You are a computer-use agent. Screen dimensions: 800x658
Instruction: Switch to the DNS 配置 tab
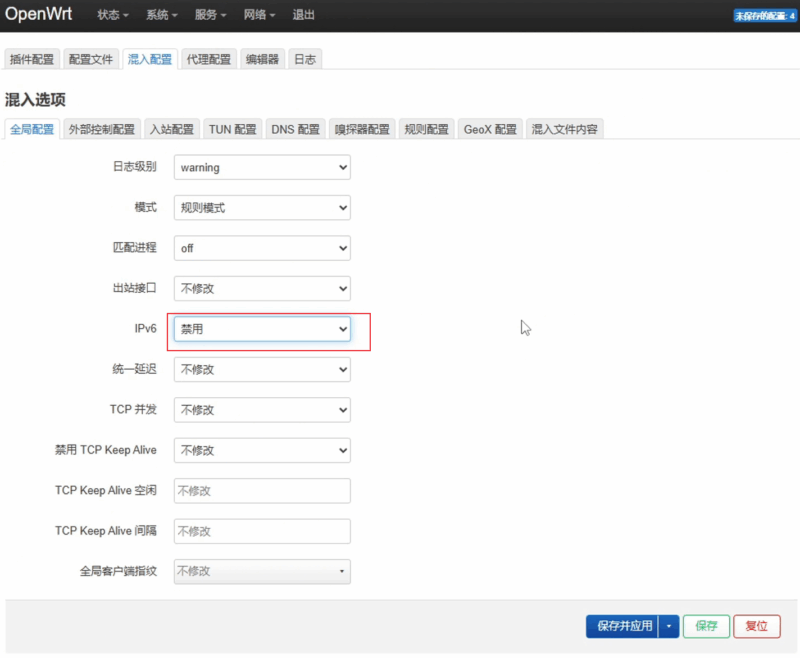coord(296,129)
